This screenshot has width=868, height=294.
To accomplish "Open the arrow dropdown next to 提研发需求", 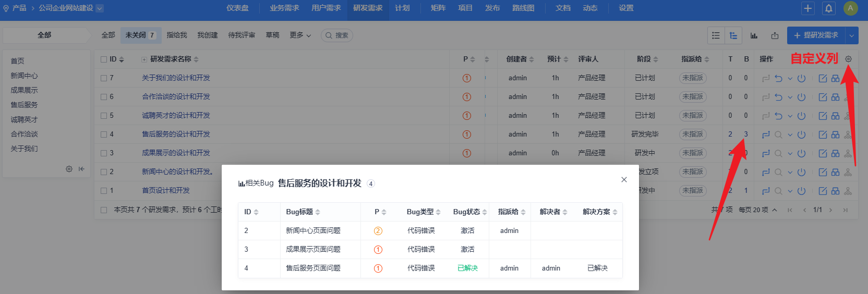I will point(851,35).
